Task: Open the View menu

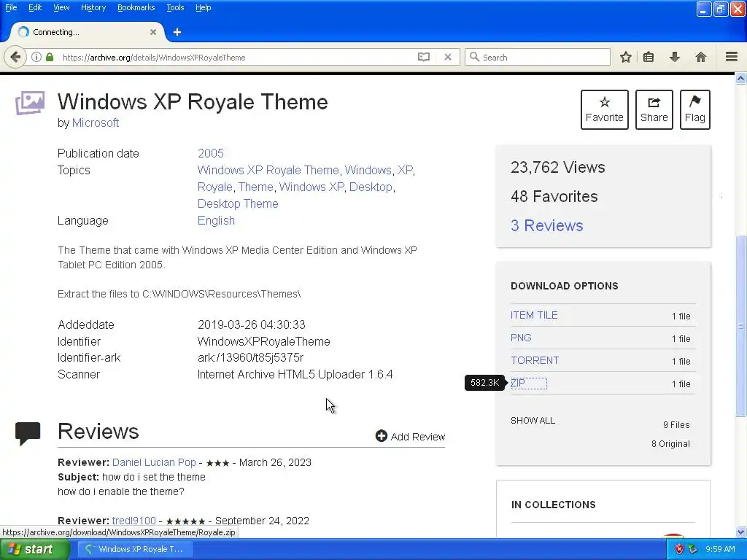Action: tap(61, 7)
